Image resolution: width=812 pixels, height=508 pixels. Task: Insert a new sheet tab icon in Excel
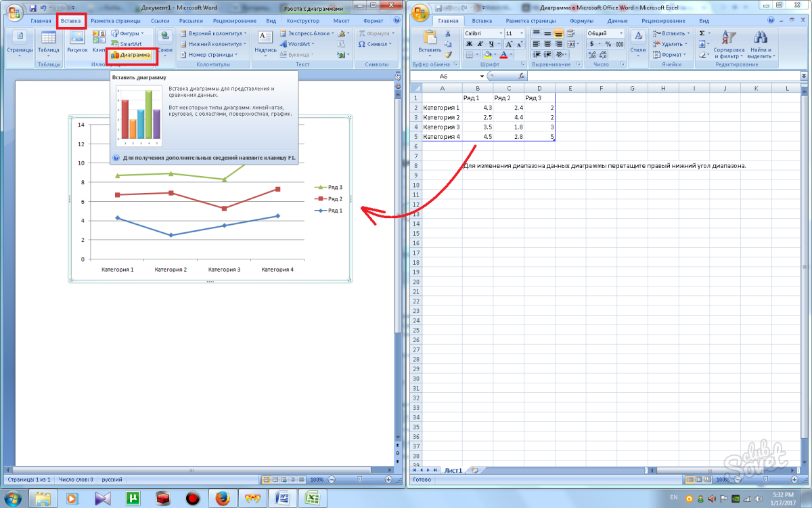tap(474, 469)
